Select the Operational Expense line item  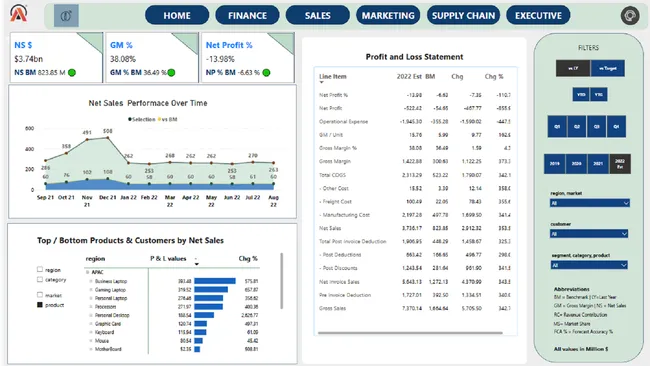(x=343, y=121)
